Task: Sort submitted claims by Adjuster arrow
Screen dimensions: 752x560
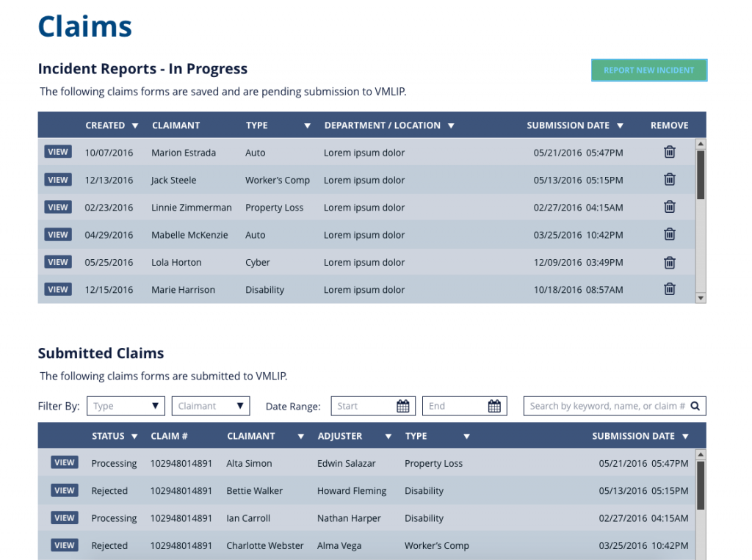Action: [x=388, y=436]
